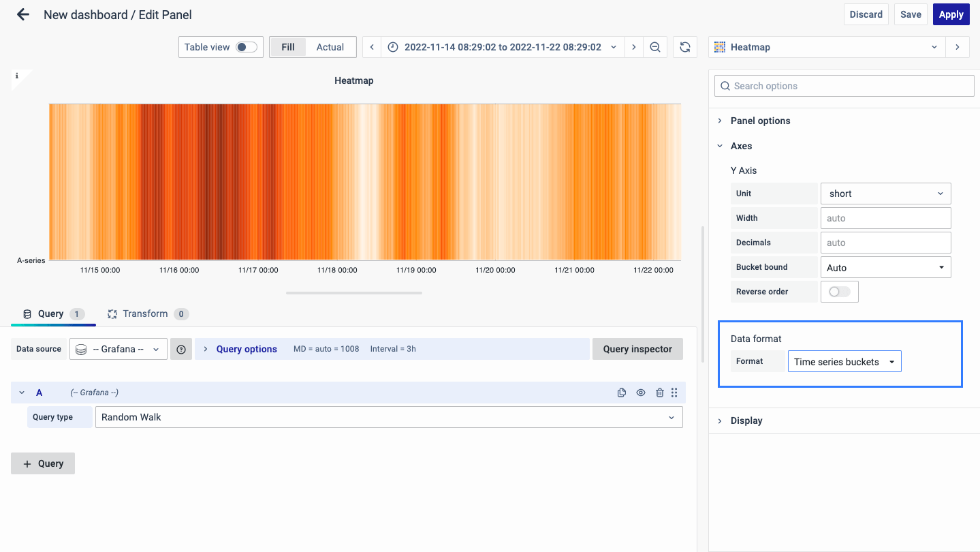Delete query A with the trash icon
This screenshot has height=552, width=980.
click(659, 392)
